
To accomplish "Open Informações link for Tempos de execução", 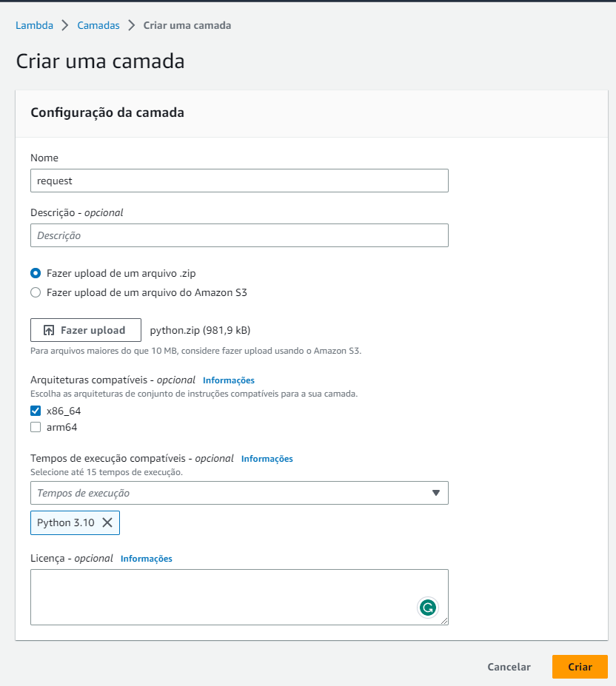I will point(267,459).
